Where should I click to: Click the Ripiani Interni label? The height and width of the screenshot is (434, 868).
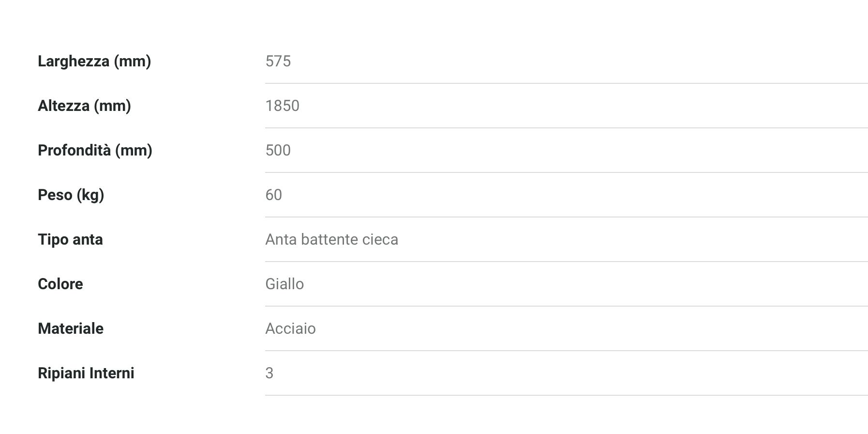pos(86,373)
